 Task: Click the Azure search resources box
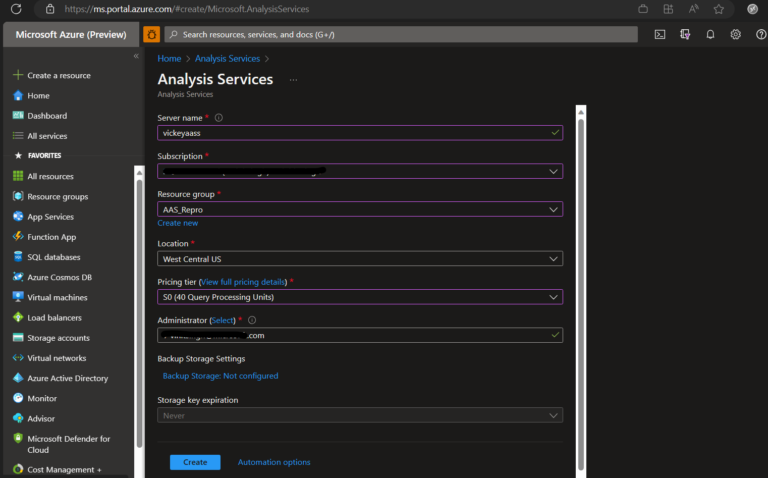[401, 34]
